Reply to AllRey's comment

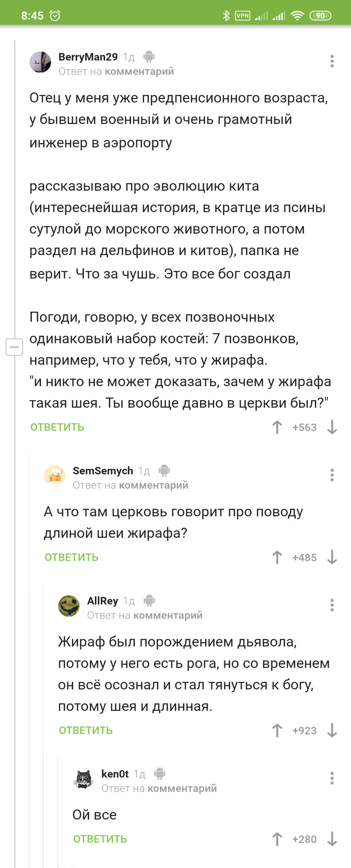pos(86,730)
